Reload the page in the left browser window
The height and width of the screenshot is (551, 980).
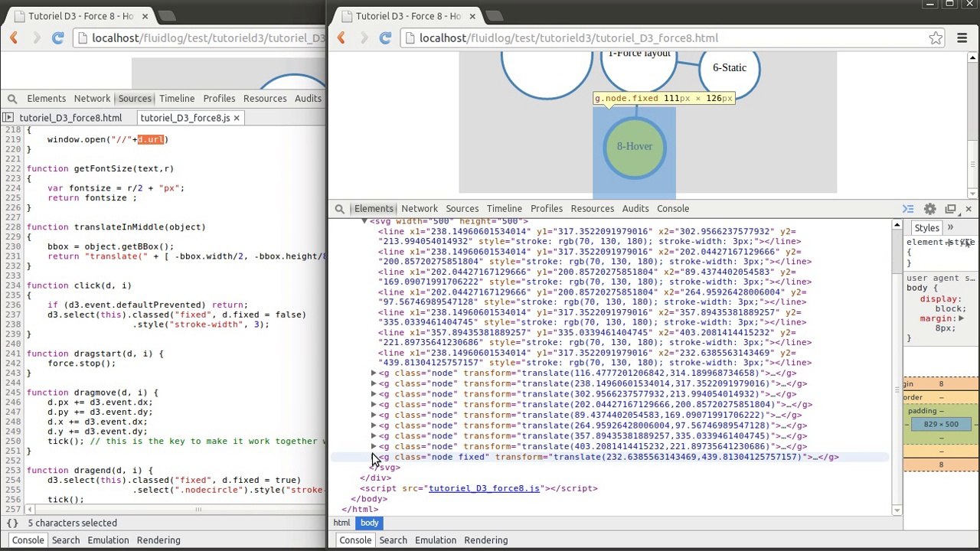(57, 38)
